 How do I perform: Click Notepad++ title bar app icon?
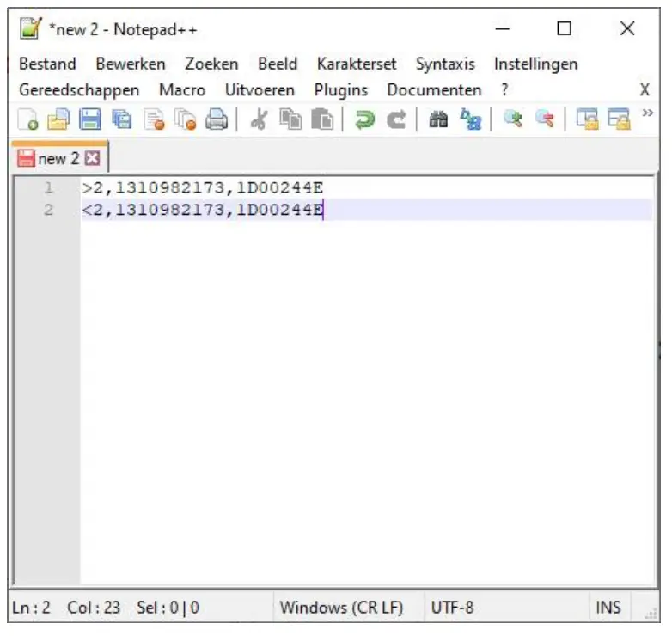(30, 28)
